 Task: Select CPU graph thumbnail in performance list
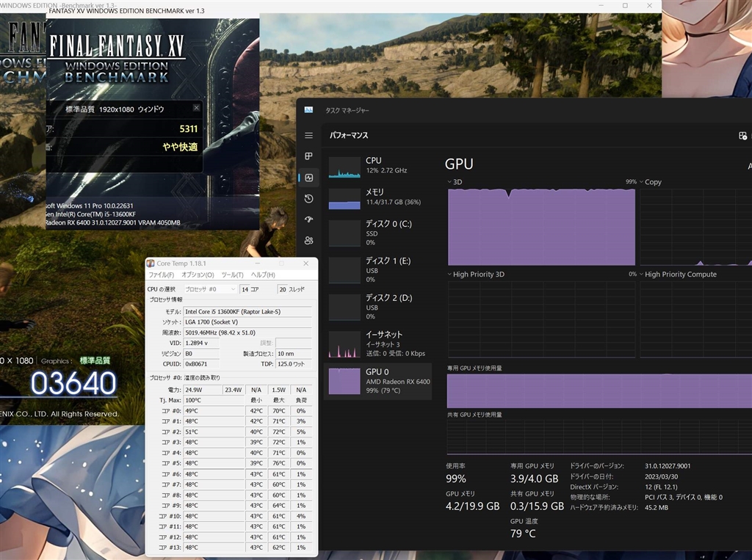(344, 167)
